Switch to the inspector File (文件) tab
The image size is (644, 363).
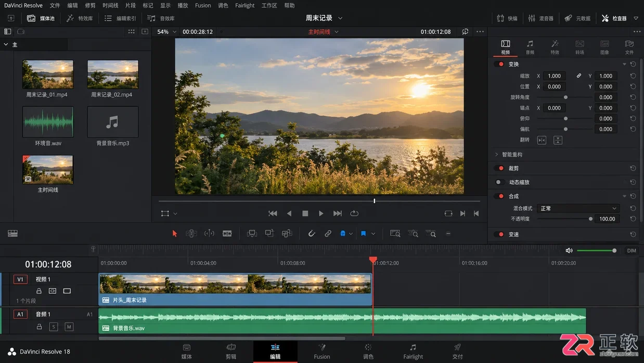point(629,47)
